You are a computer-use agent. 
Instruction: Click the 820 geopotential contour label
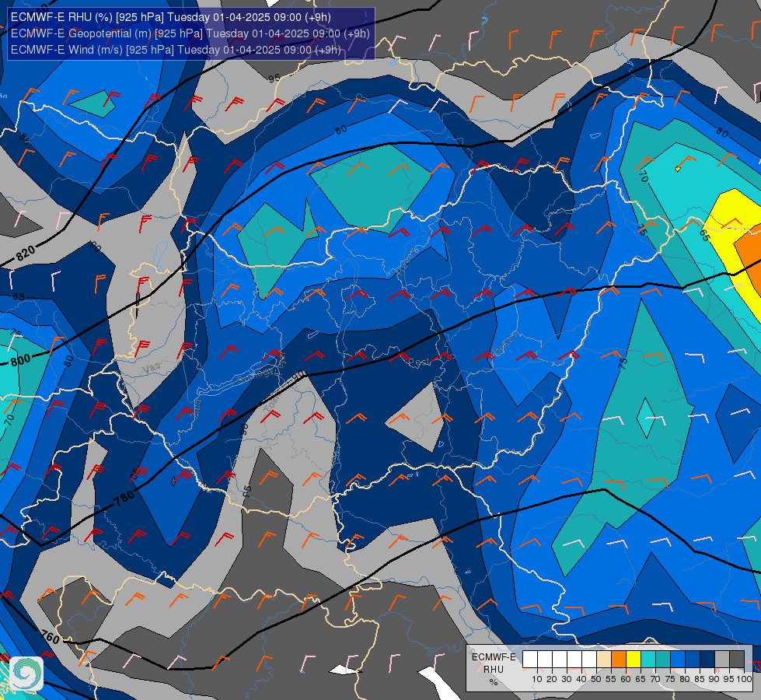tap(25, 253)
